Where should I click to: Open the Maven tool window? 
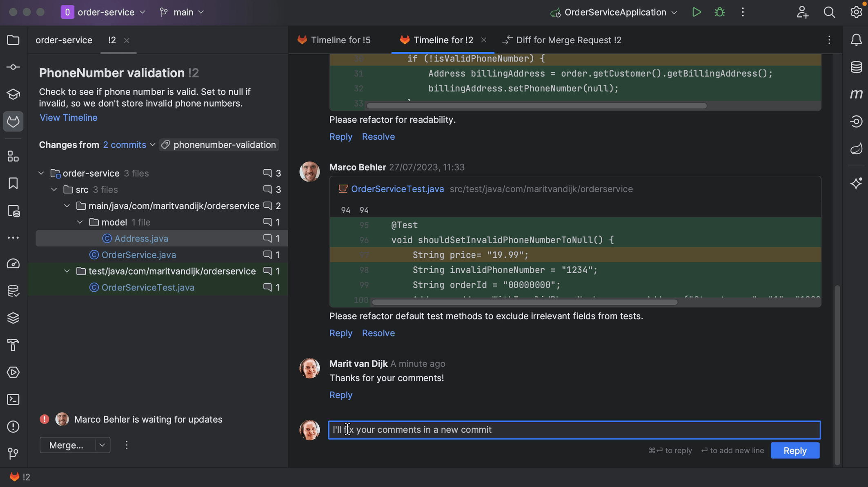click(856, 94)
